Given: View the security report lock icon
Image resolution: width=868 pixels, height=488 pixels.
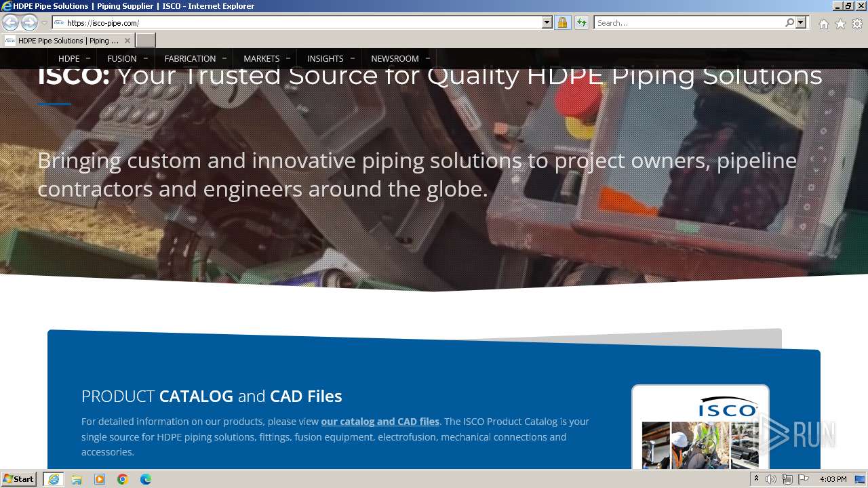Looking at the screenshot, I should 563,23.
